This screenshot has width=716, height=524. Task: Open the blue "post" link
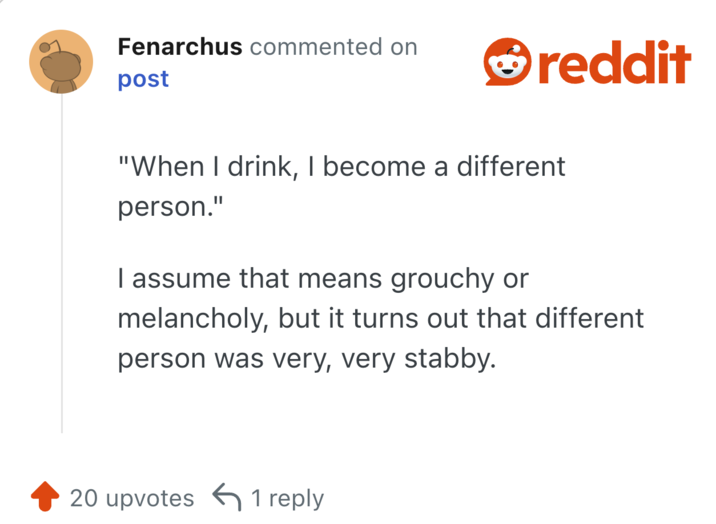[143, 79]
